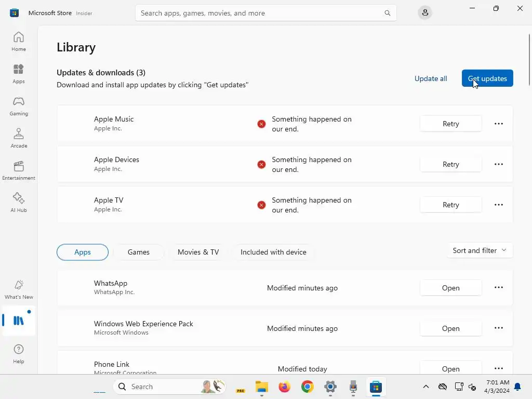532x399 pixels.
Task: Open the Arcade section
Action: pyautogui.click(x=19, y=138)
